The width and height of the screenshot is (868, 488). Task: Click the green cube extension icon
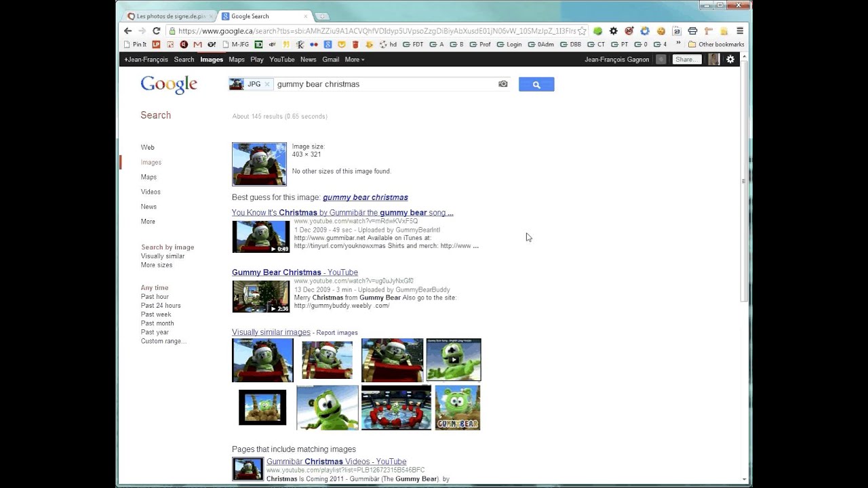tap(597, 30)
